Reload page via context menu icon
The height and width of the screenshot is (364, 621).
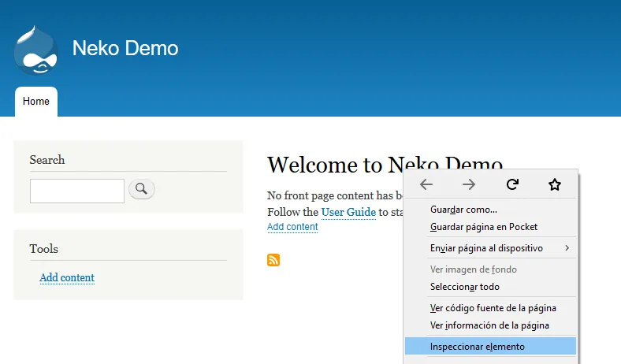(512, 184)
